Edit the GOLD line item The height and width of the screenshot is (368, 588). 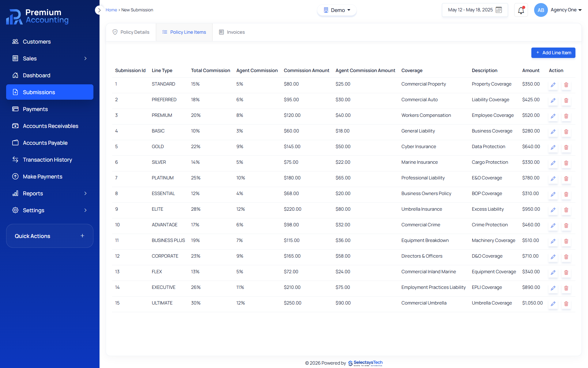(x=553, y=148)
